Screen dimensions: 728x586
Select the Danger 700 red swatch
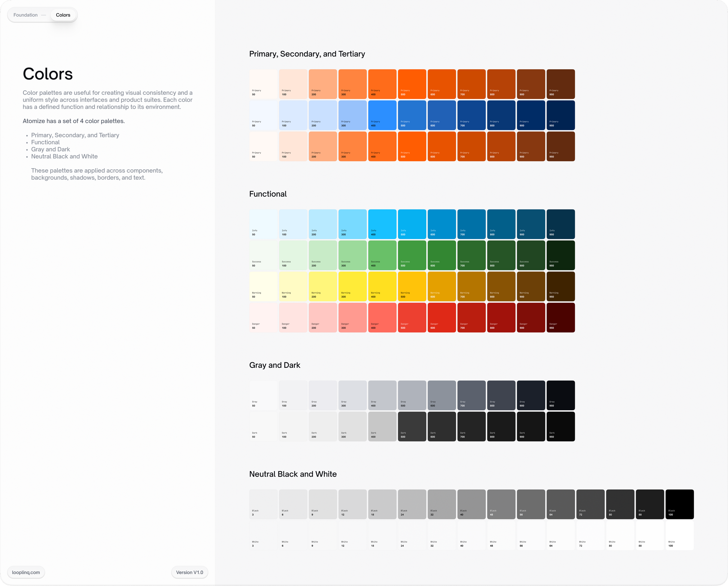(x=471, y=317)
